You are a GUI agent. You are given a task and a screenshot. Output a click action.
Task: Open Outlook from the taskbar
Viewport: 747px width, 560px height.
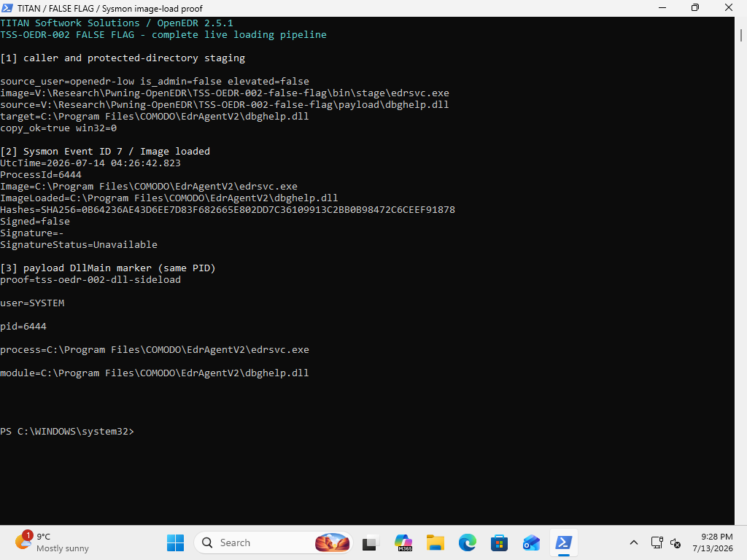(x=531, y=542)
